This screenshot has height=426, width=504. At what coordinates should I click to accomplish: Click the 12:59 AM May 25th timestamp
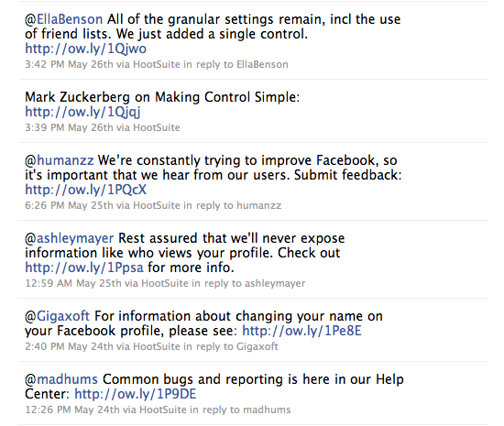pyautogui.click(x=73, y=283)
